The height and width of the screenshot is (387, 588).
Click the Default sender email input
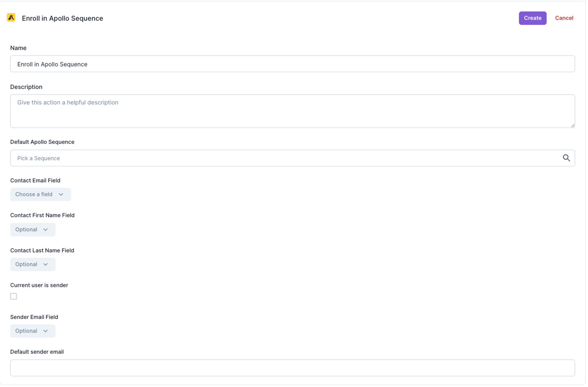coord(293,368)
